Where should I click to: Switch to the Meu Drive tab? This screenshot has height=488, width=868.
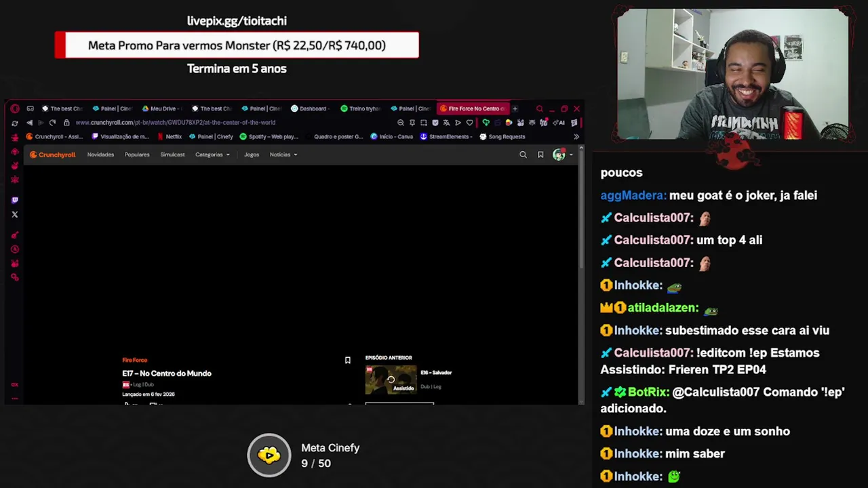[163, 108]
